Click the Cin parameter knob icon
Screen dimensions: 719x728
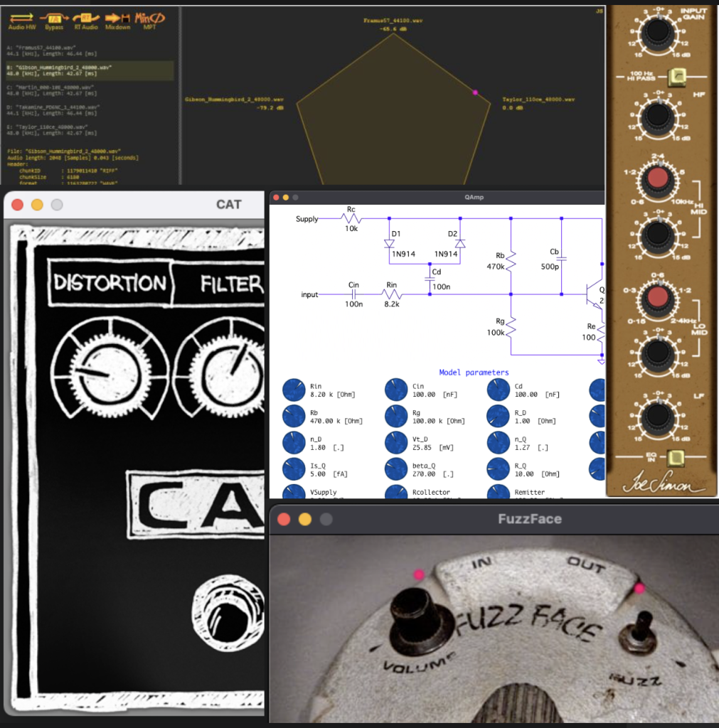395,390
